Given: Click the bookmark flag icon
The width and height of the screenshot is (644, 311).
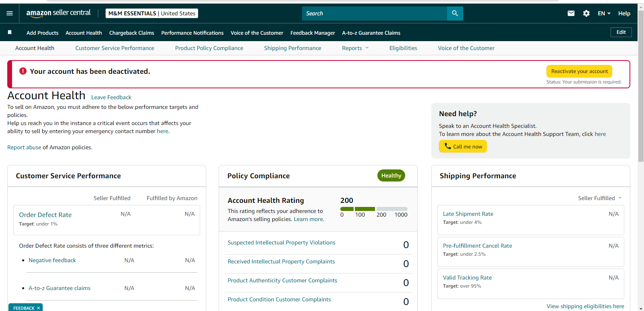Looking at the screenshot, I should (x=10, y=32).
